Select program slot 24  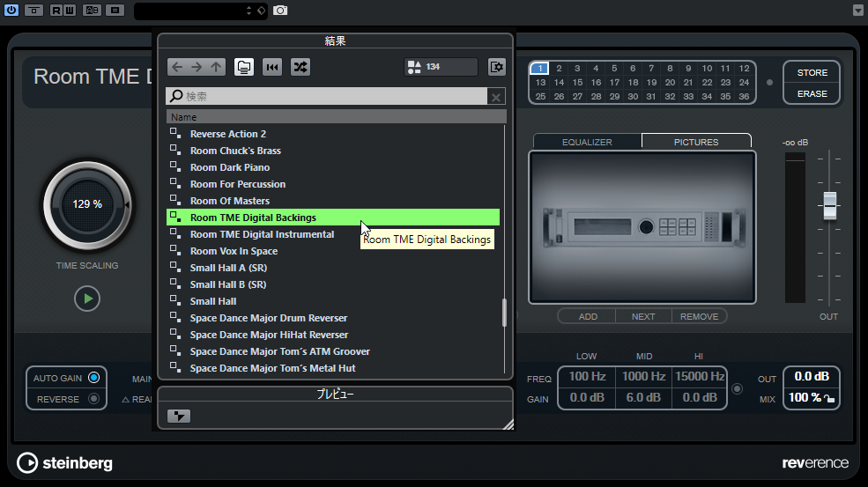(744, 83)
